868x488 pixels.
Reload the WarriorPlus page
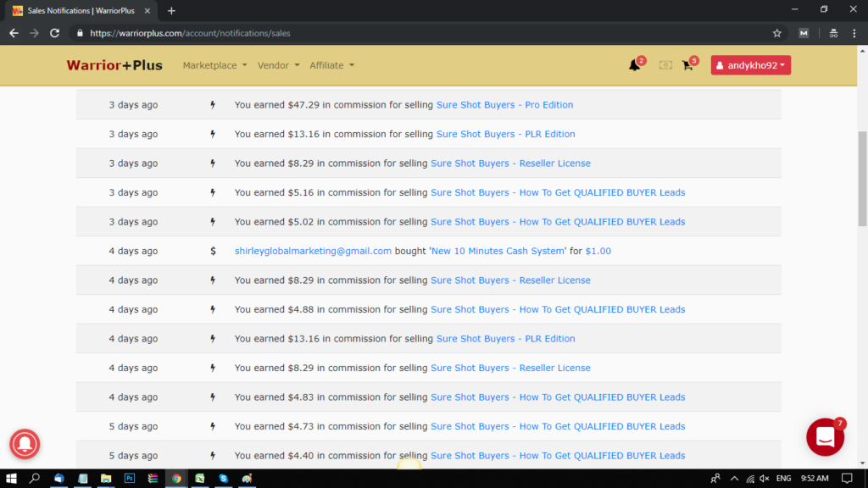(54, 33)
